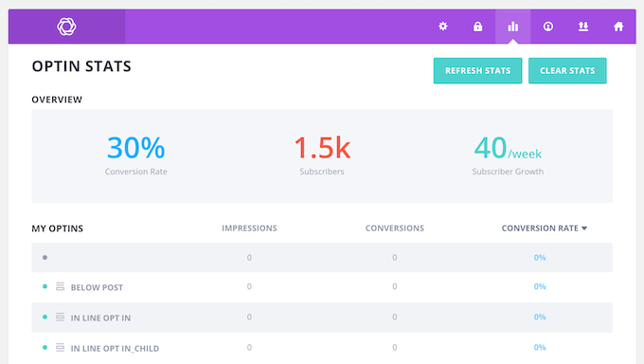Click the Conversions column header

395,228
